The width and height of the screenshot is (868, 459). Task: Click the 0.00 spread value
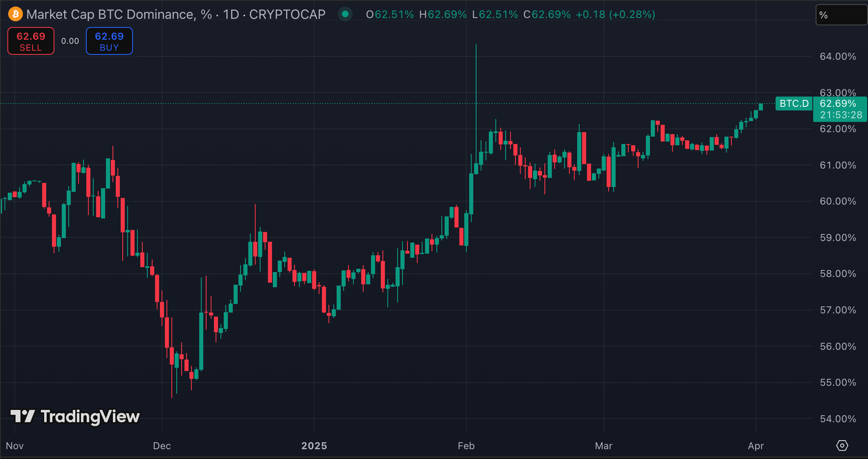coord(70,41)
